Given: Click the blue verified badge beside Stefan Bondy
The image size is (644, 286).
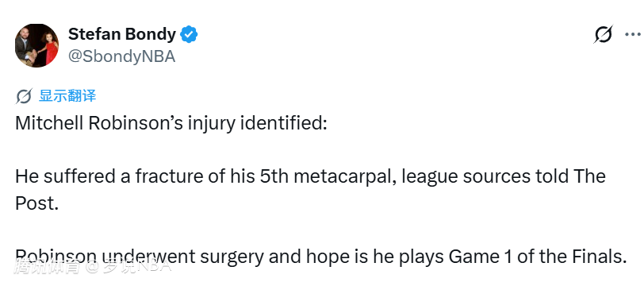Looking at the screenshot, I should [190, 35].
